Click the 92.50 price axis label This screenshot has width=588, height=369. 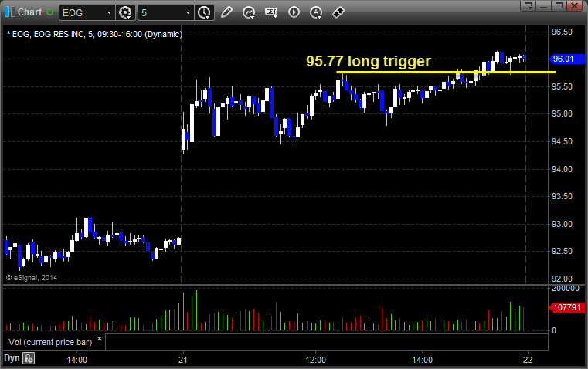tap(562, 251)
